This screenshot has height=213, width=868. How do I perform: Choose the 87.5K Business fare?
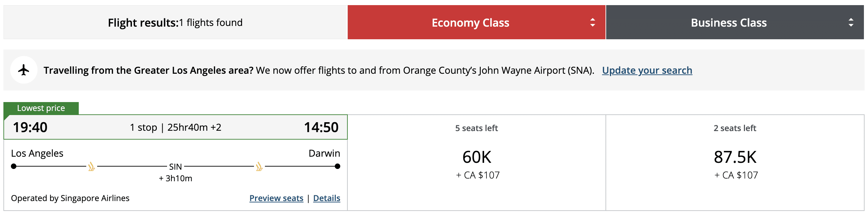click(735, 157)
